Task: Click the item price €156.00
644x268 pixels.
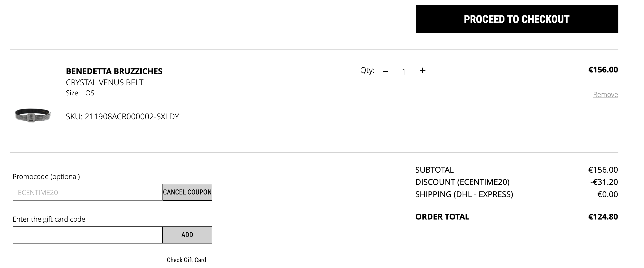Action: coord(603,70)
